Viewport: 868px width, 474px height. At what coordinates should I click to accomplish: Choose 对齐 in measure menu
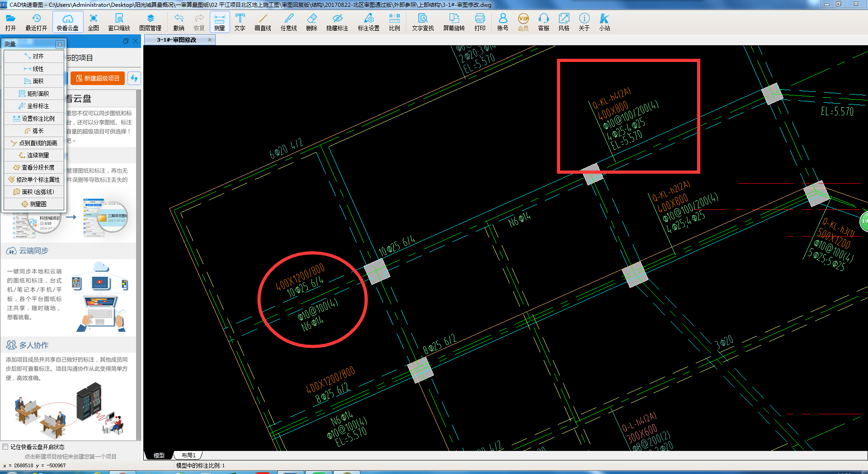point(34,57)
